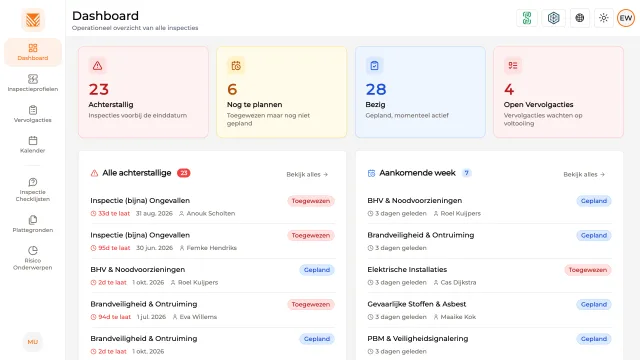This screenshot has width=640, height=360.
Task: Click the list icon on Open Vervolgacties card
Action: coord(513,65)
